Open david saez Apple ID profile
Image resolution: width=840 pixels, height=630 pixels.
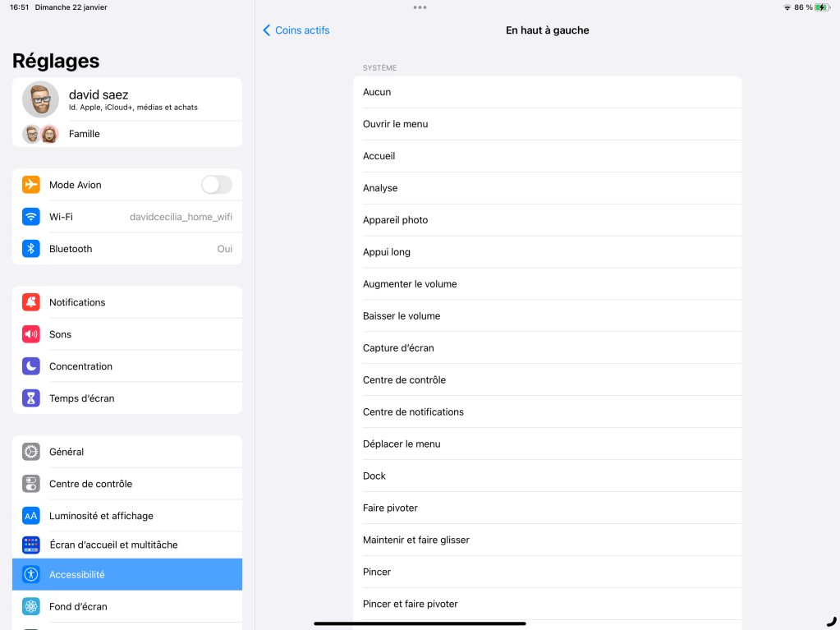127,99
